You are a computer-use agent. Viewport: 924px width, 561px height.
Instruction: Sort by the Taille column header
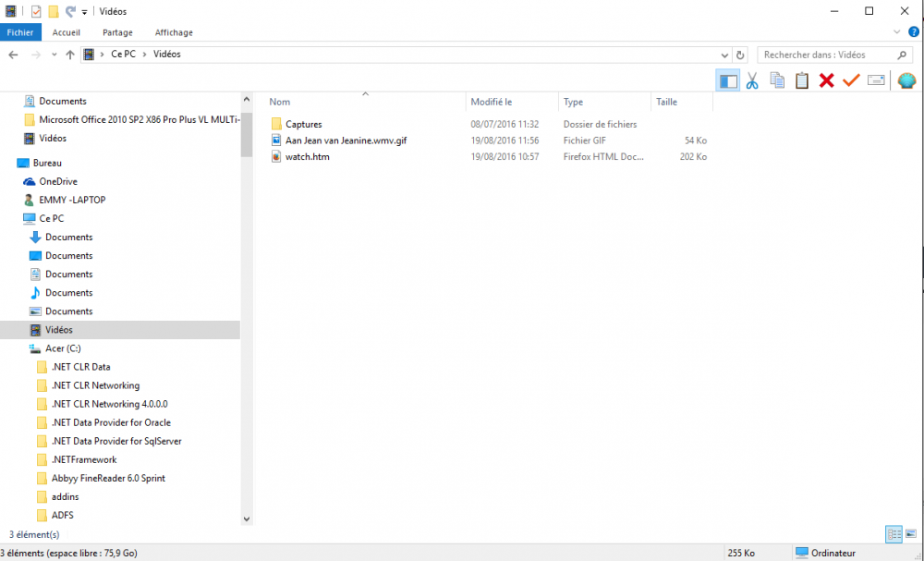point(666,102)
